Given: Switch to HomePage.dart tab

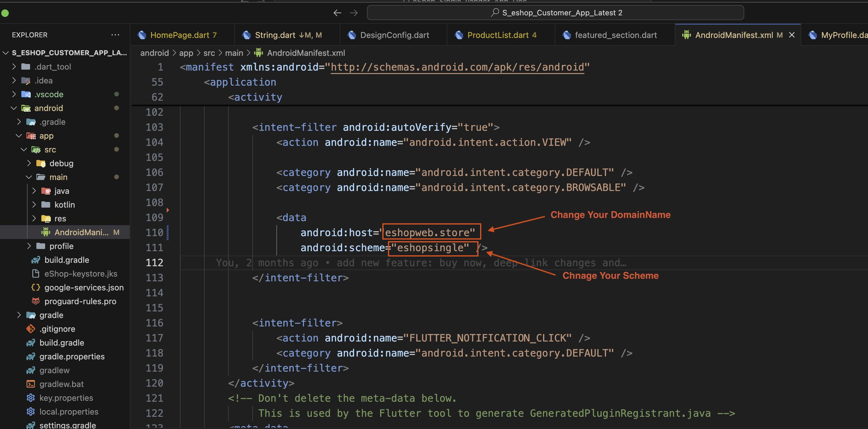Looking at the screenshot, I should point(180,35).
